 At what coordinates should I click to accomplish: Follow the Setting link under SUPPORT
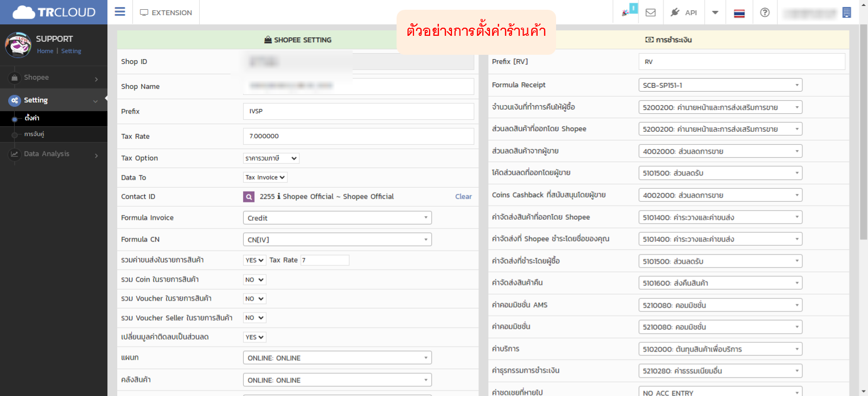tap(71, 51)
